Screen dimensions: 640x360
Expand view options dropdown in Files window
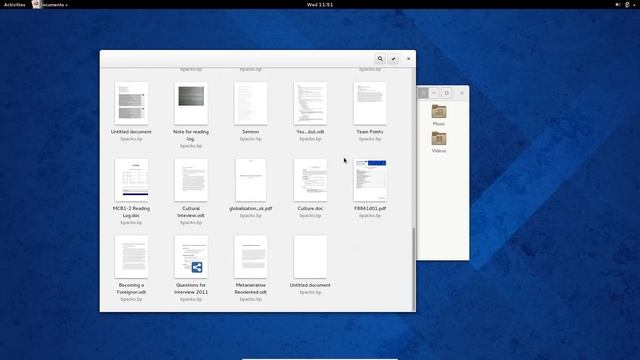tap(434, 93)
